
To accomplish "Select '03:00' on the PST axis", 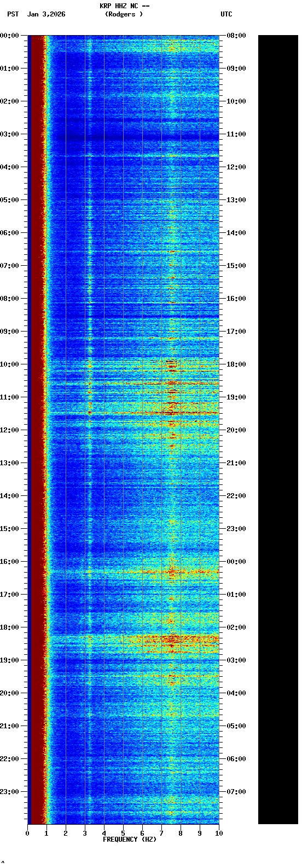I will [10, 134].
